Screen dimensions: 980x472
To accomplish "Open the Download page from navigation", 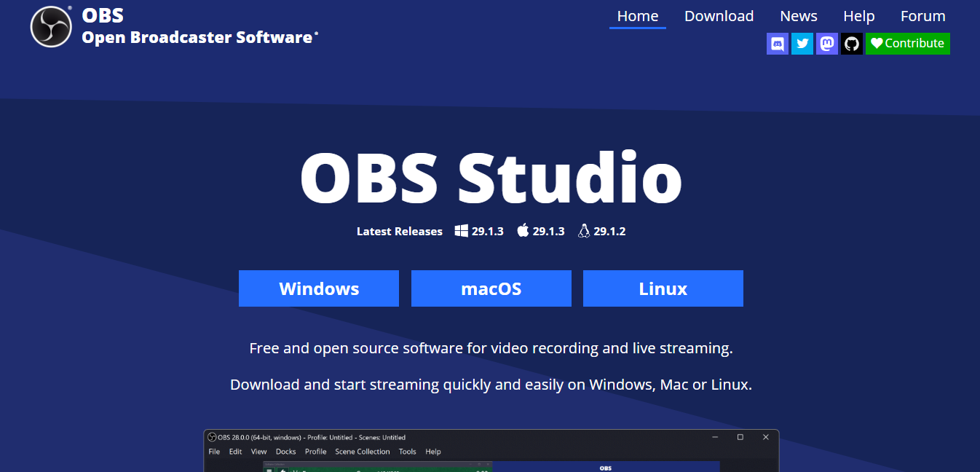I will 719,16.
